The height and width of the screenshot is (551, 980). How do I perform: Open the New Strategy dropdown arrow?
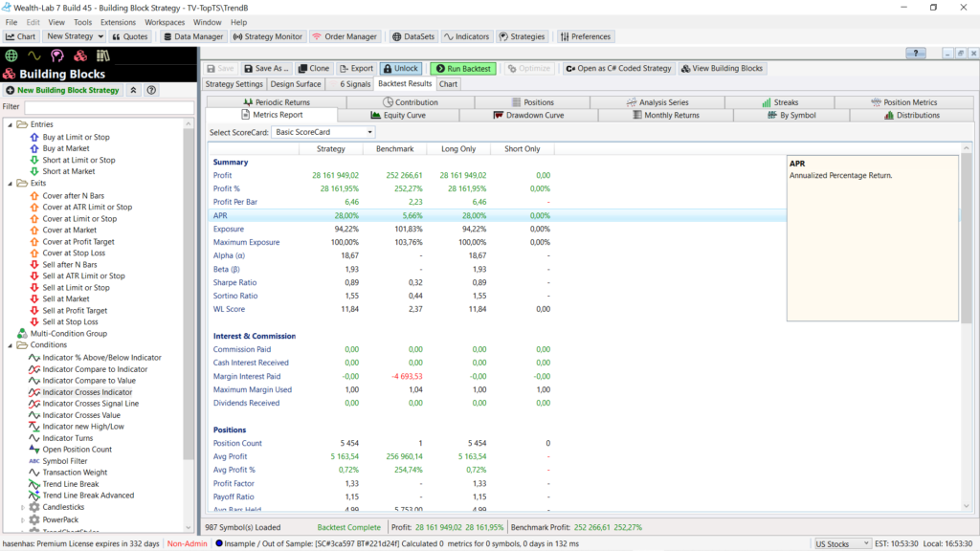click(x=100, y=36)
